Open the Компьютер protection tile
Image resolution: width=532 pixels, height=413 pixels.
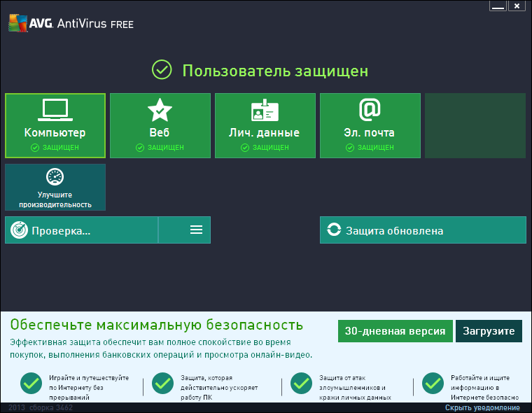click(x=55, y=125)
